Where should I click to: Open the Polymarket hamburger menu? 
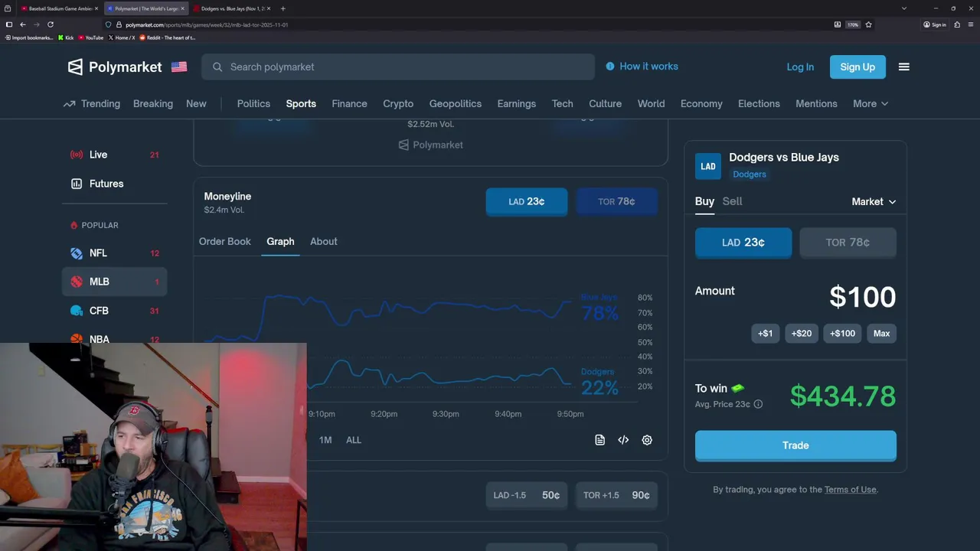[x=903, y=67]
